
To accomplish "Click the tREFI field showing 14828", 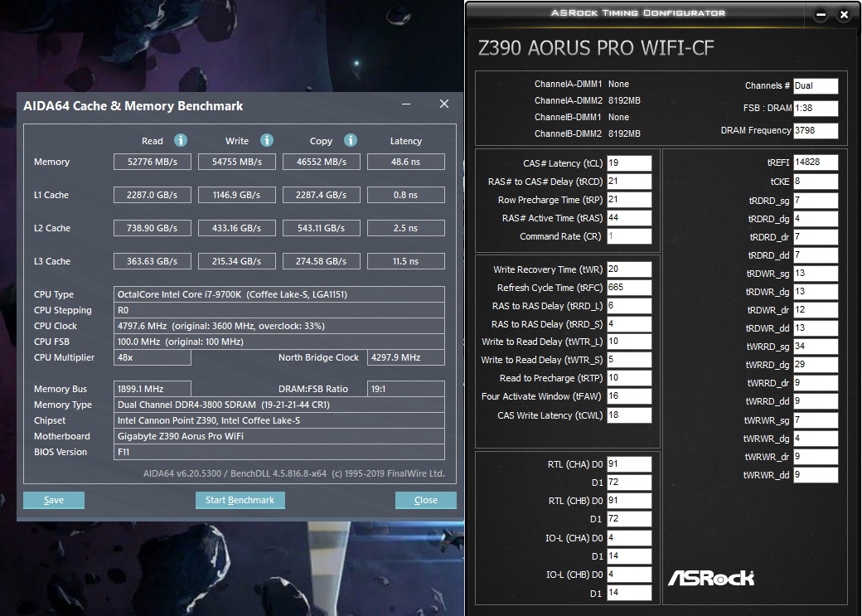I will coord(816,162).
